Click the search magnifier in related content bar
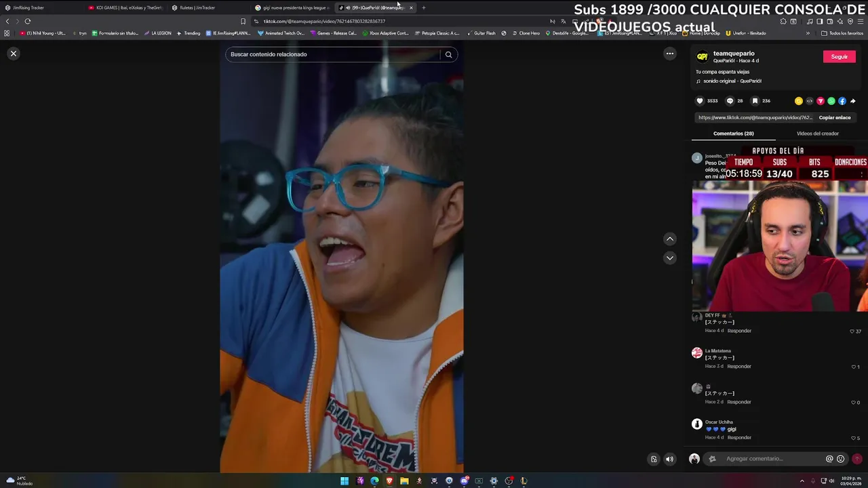 click(448, 54)
